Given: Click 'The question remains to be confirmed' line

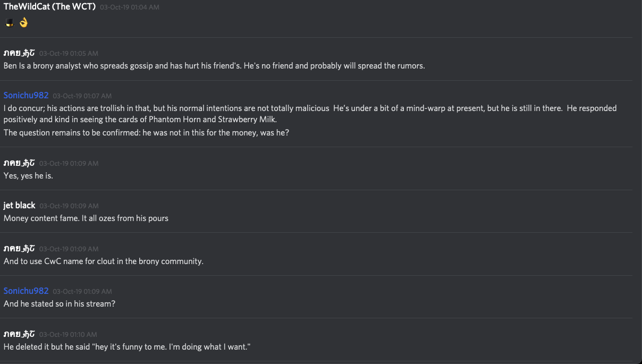Looking at the screenshot, I should click(146, 132).
